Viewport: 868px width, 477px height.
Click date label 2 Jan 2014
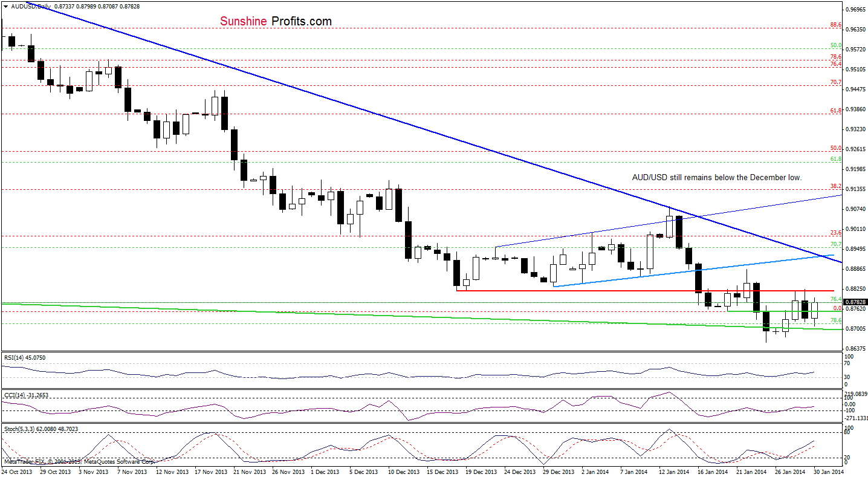coord(596,470)
